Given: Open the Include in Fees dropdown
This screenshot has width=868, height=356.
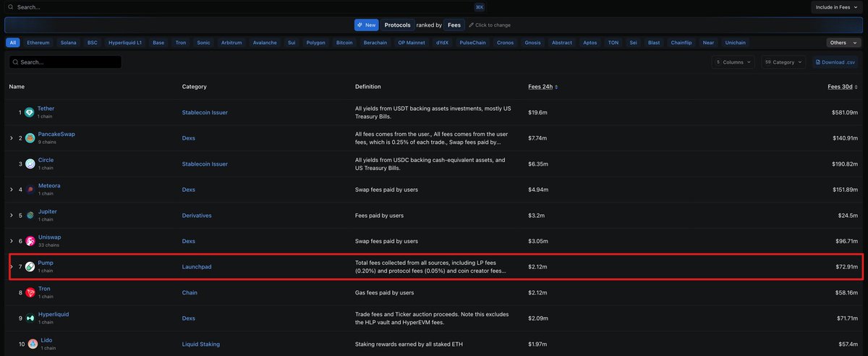Looking at the screenshot, I should [x=838, y=7].
